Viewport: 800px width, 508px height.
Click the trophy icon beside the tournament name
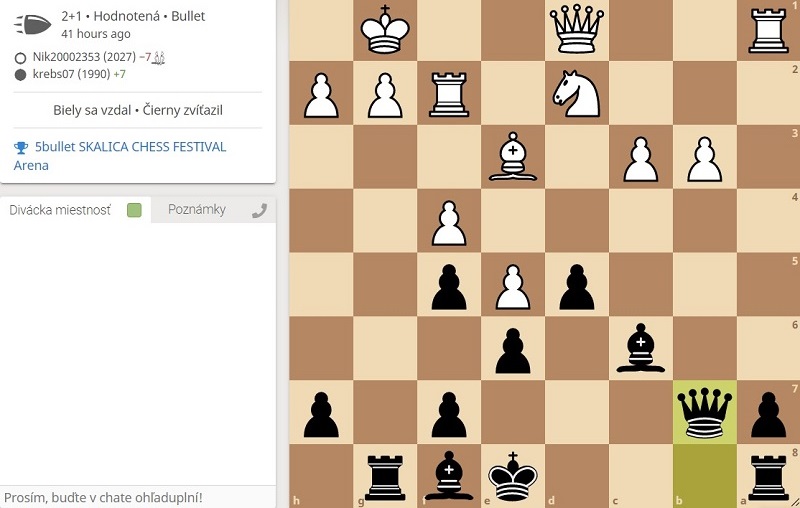pos(21,147)
